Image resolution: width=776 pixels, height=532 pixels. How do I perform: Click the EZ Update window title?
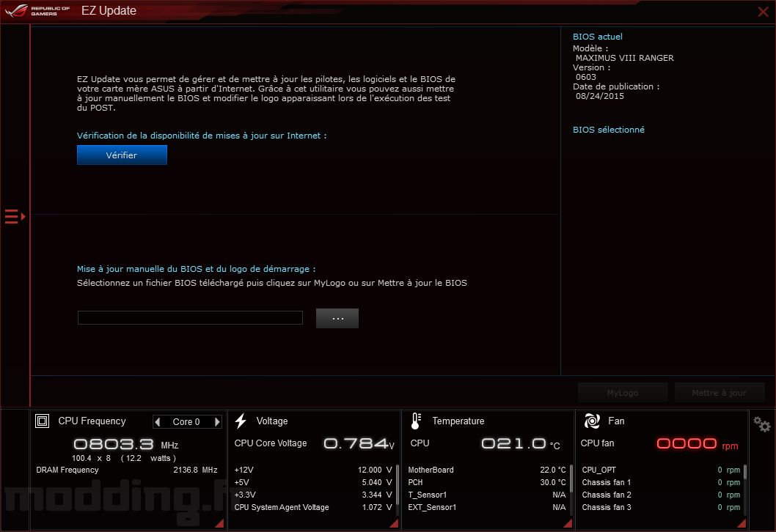[109, 11]
